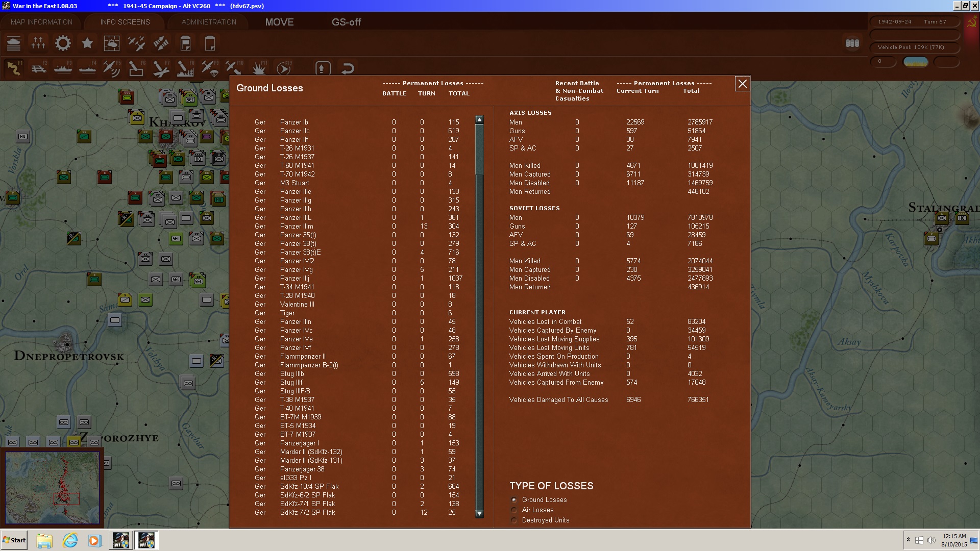Select F1 move mode icon

pos(14,68)
